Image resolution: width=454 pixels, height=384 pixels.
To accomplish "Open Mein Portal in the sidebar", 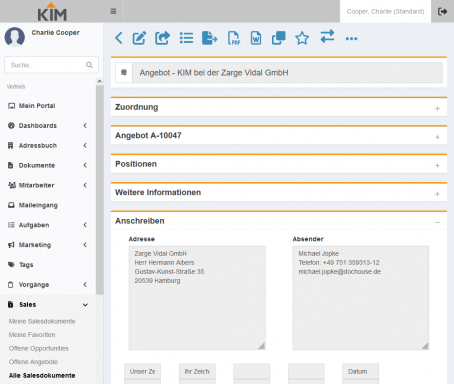I will pos(37,106).
